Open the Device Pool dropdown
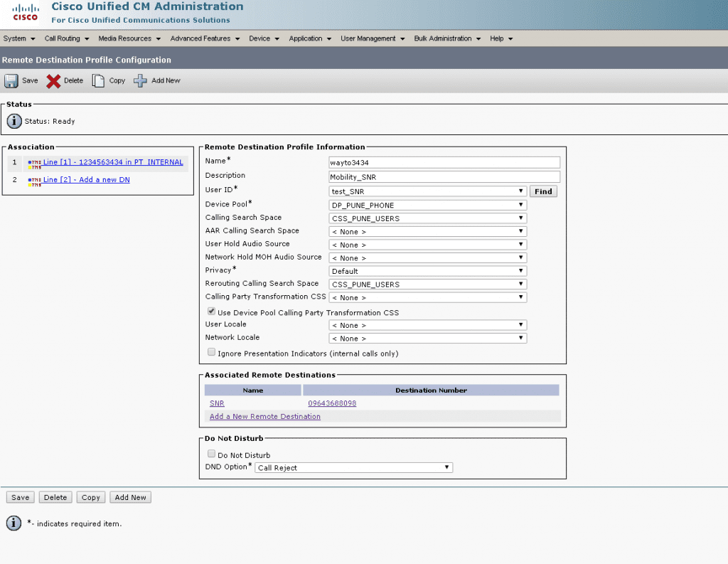This screenshot has height=564, width=728. [x=521, y=205]
